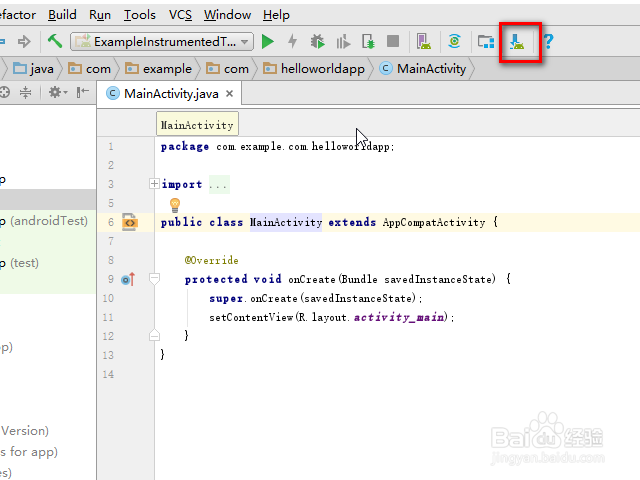Image resolution: width=640 pixels, height=480 pixels.
Task: Click the Debug app bug icon
Action: [x=317, y=42]
